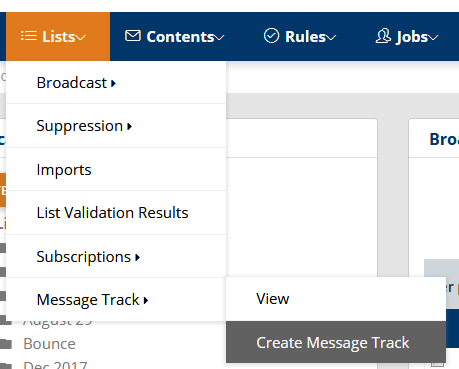The width and height of the screenshot is (459, 369).
Task: Click the Dec 2017 folder icon
Action: [6, 366]
